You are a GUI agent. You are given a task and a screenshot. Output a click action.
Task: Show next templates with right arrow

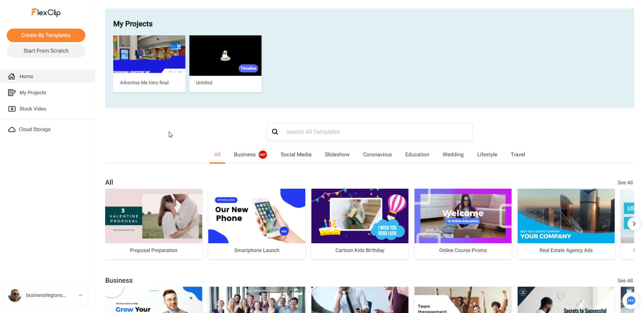634,224
